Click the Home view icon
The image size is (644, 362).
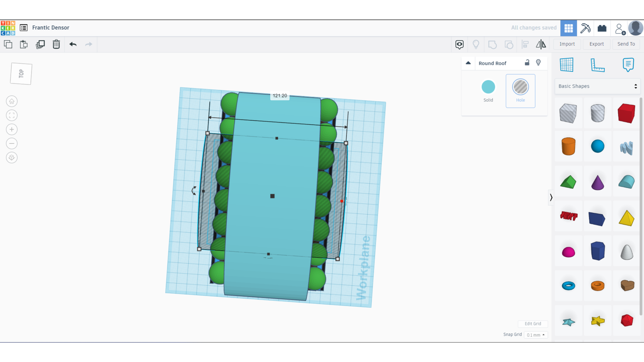(x=12, y=101)
